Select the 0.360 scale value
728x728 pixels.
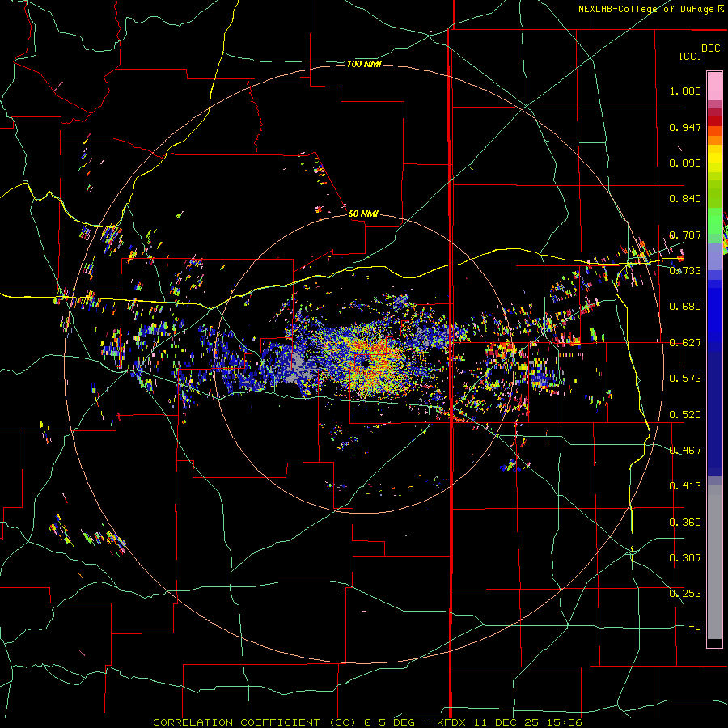(x=685, y=523)
